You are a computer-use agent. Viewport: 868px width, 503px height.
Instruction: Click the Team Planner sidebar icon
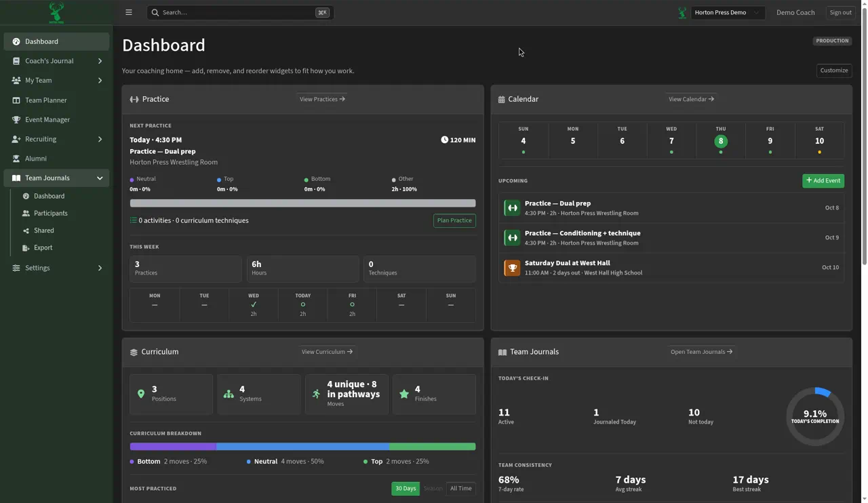click(x=16, y=100)
